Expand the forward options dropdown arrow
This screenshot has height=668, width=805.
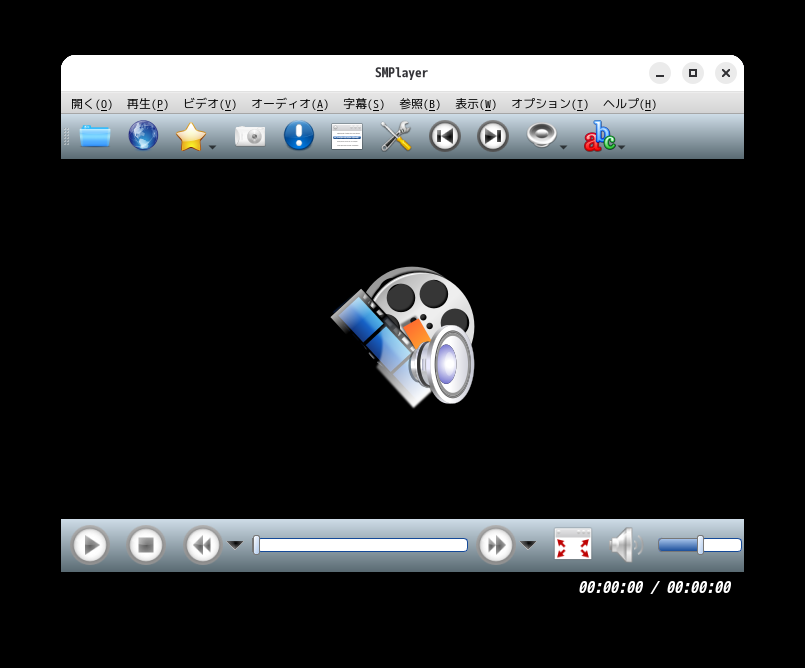tap(528, 545)
